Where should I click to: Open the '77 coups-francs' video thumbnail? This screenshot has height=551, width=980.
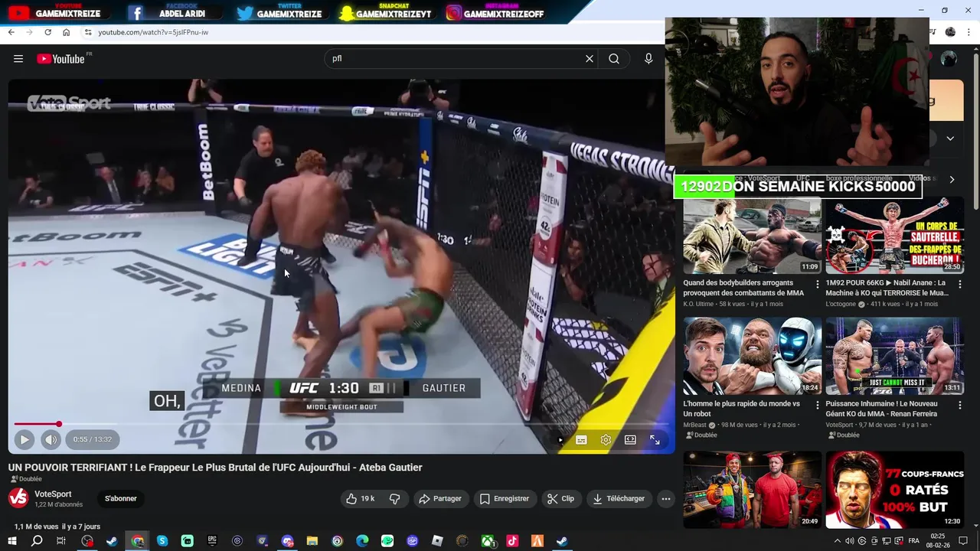894,490
